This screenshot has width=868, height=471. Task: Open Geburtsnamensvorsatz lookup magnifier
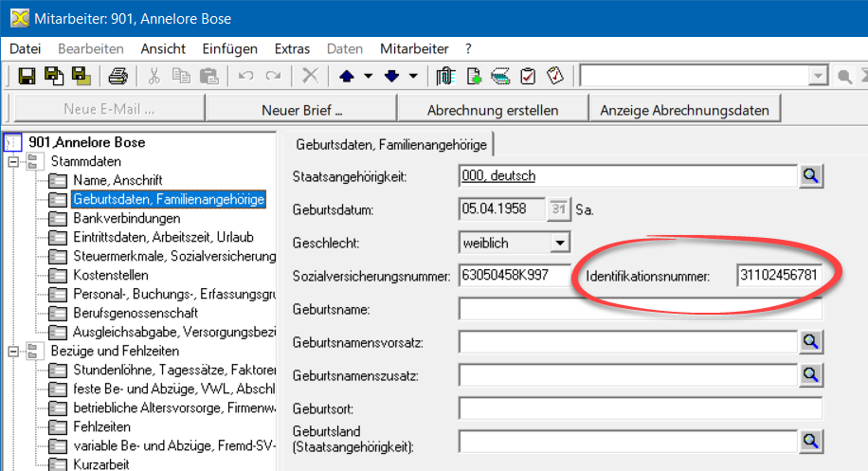click(811, 342)
